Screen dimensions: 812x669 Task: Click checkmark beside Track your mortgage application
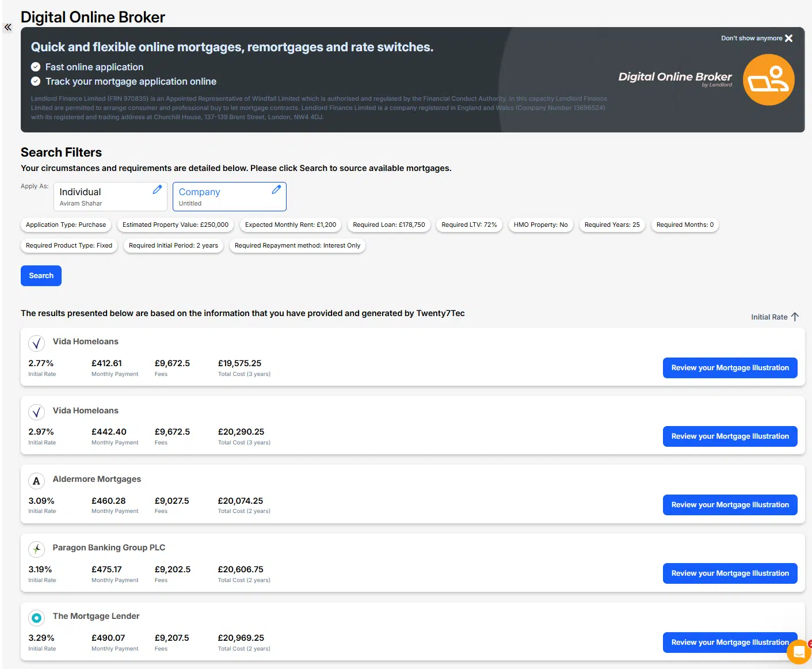point(36,81)
